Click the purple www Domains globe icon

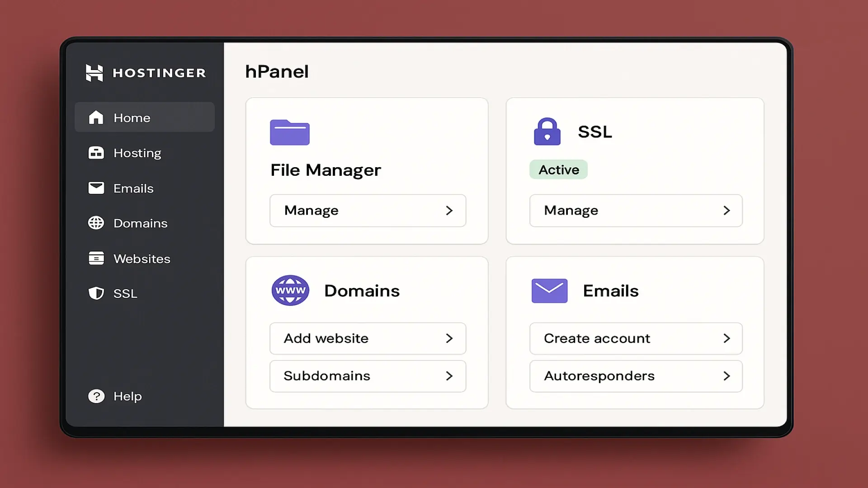pyautogui.click(x=290, y=290)
